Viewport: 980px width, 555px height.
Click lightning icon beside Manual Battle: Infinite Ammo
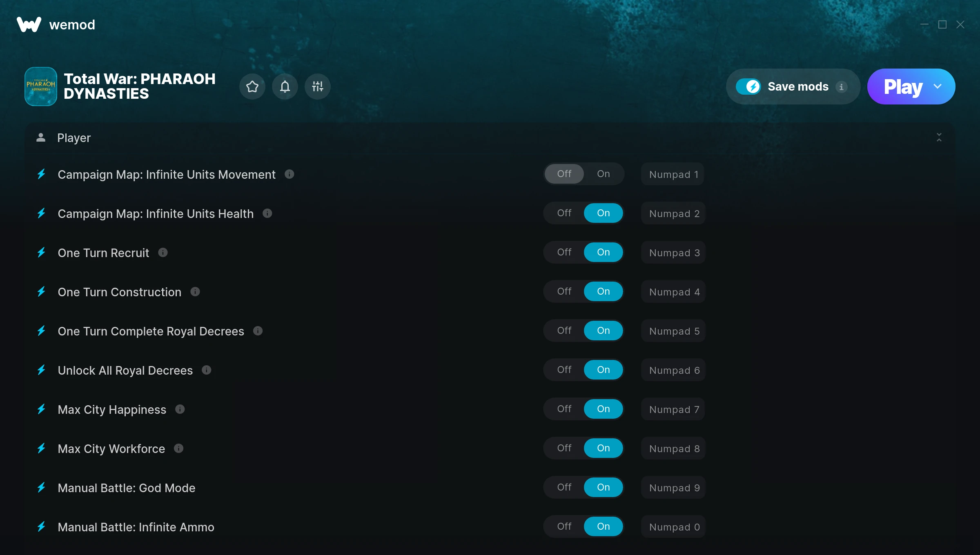[x=41, y=527]
